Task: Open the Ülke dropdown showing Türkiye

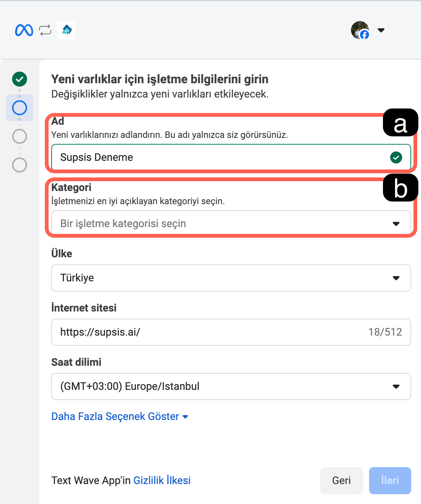Action: (231, 278)
